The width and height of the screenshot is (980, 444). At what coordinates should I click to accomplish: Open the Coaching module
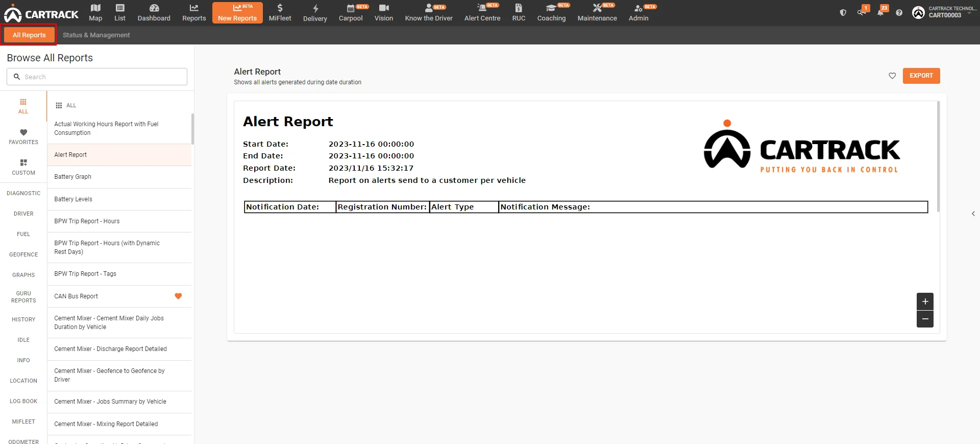551,13
